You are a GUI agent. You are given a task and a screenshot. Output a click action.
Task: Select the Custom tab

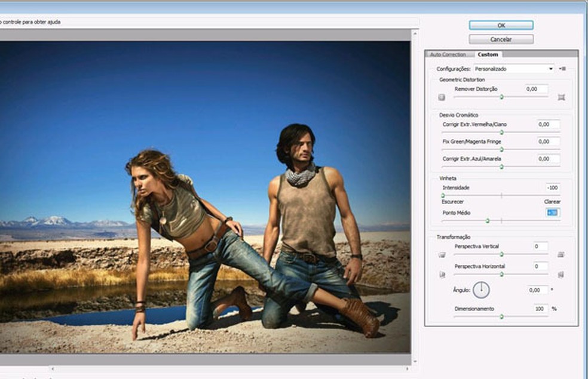coord(488,55)
